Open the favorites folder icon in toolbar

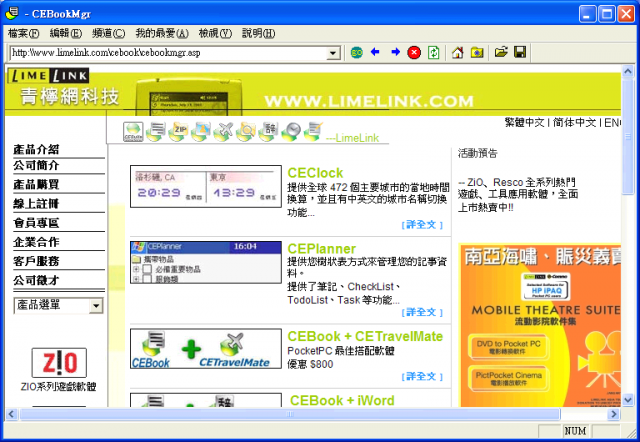[477, 52]
